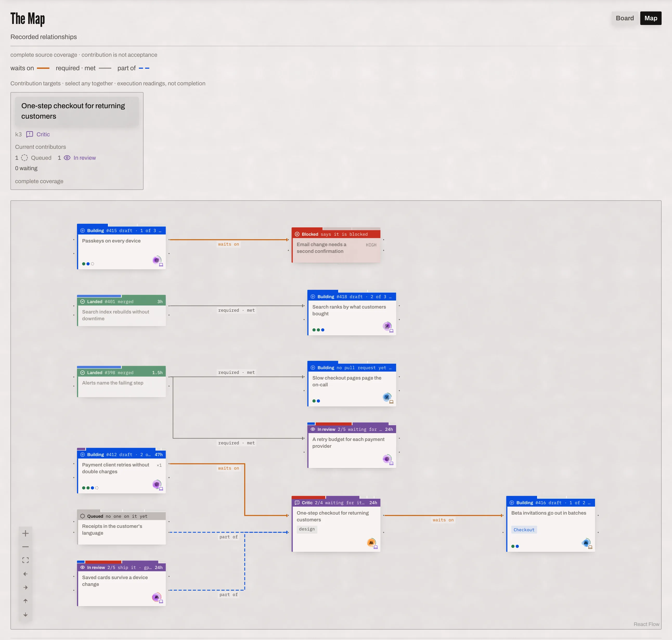The width and height of the screenshot is (672, 640).
Task: Click the Queued no one on it yet header
Action: (x=121, y=516)
